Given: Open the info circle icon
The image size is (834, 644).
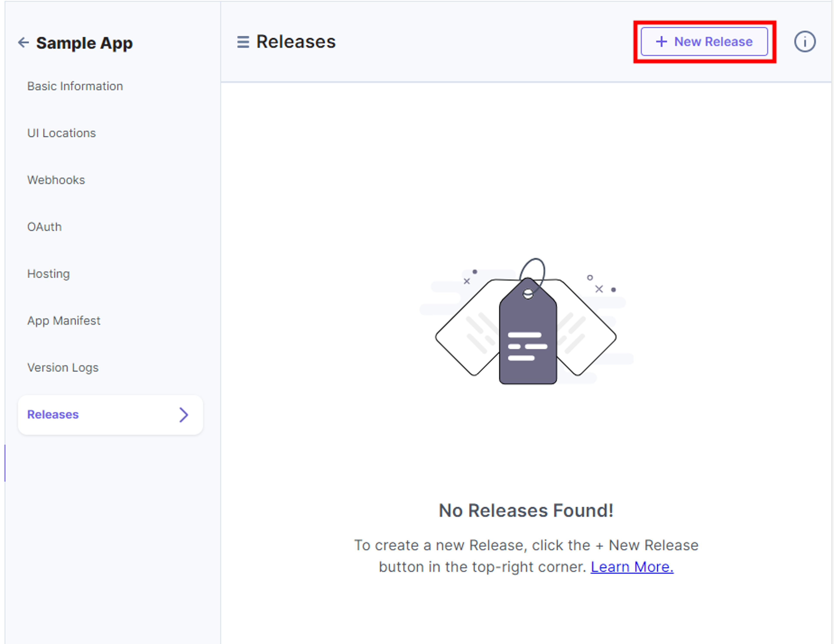Looking at the screenshot, I should click(805, 42).
